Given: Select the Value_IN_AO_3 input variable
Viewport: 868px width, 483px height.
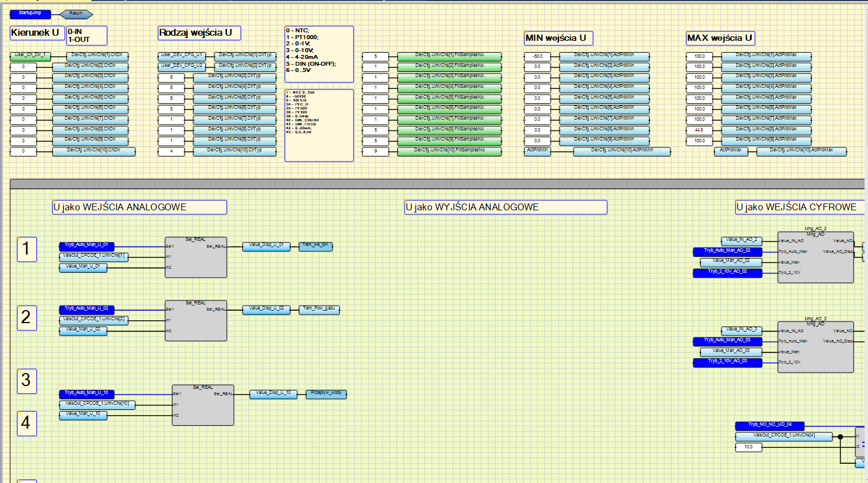Looking at the screenshot, I should click(741, 331).
